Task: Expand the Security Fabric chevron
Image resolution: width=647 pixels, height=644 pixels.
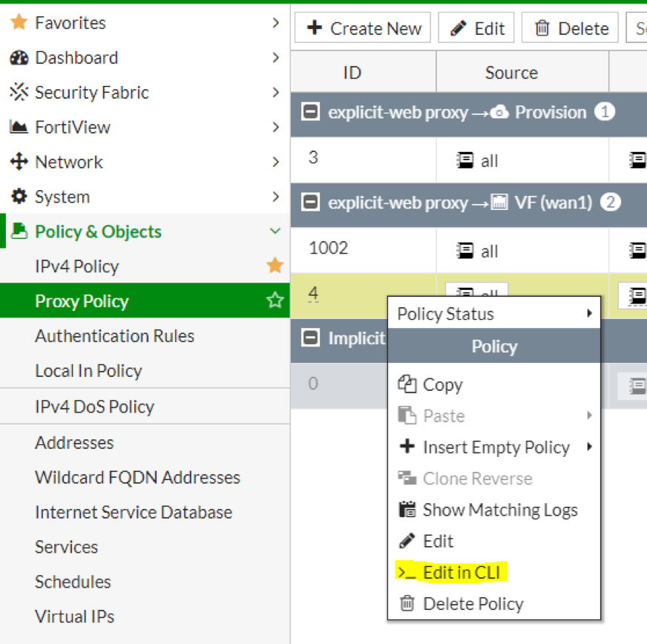Action: [275, 92]
